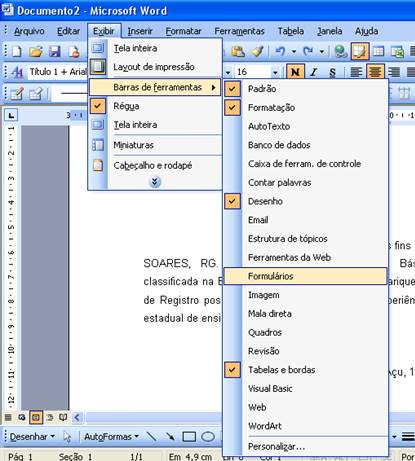Image resolution: width=415 pixels, height=461 pixels.
Task: Open the Arquivo menu
Action: pyautogui.click(x=29, y=31)
